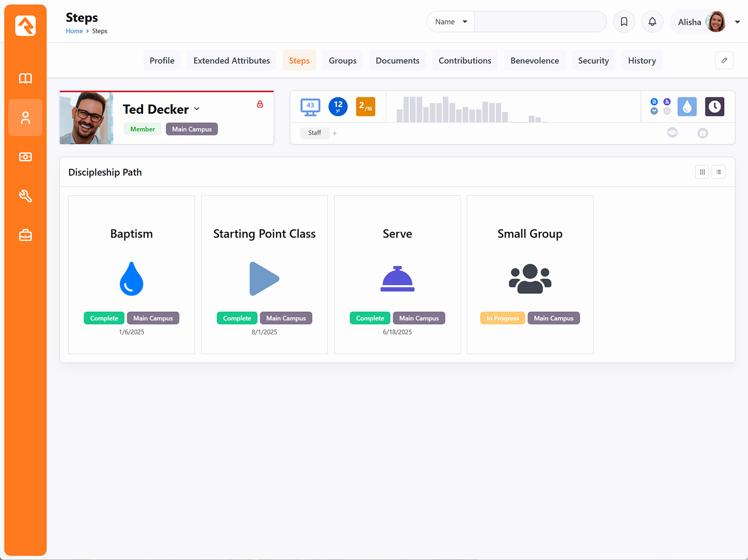Screen dimensions: 748x560
Task: Open the Extended Attributes tab
Action: click(x=231, y=61)
